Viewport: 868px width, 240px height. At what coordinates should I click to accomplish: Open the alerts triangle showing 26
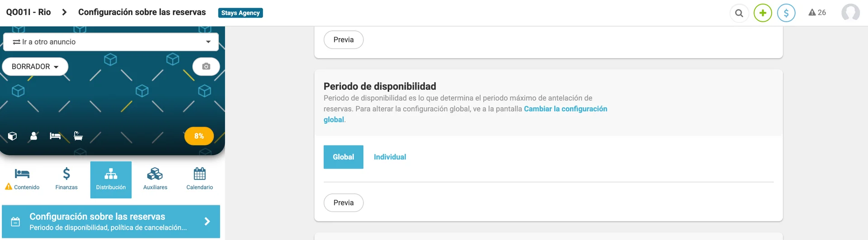(x=817, y=13)
